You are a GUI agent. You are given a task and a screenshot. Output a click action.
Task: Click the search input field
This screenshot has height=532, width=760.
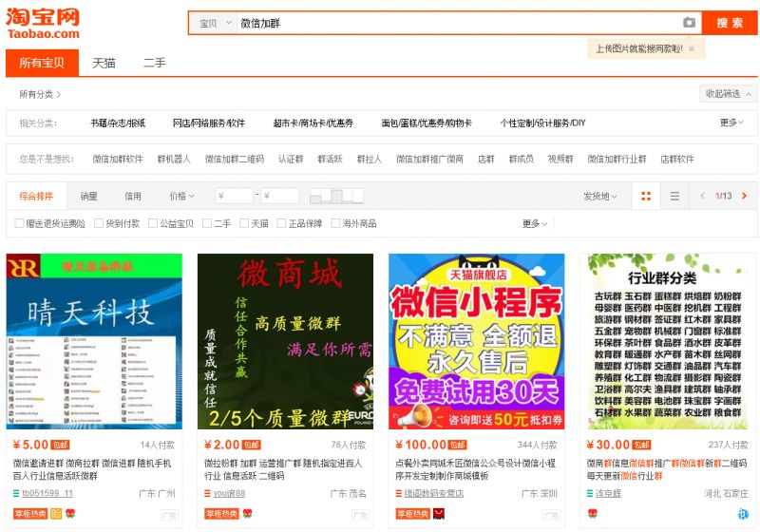pyautogui.click(x=459, y=23)
